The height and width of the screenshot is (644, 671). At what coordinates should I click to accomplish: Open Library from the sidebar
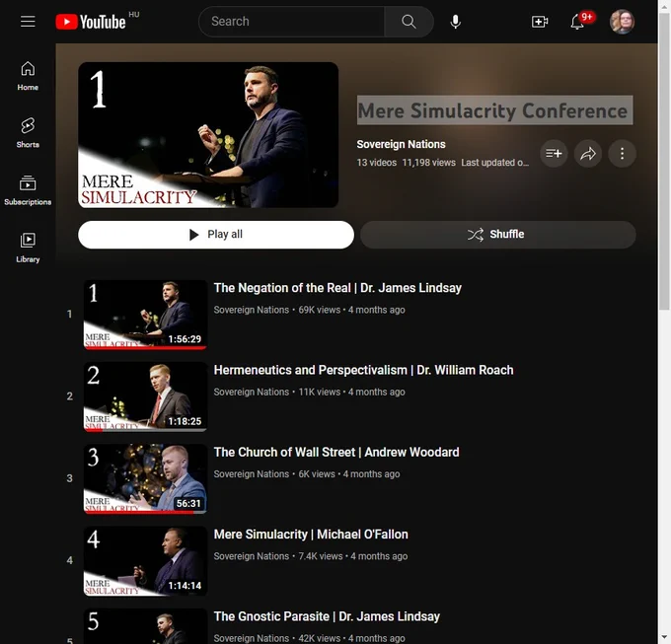28,248
